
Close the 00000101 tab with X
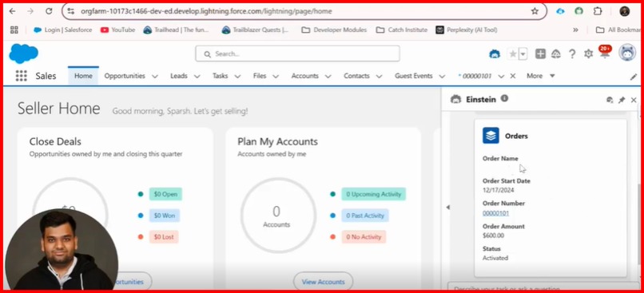[513, 76]
